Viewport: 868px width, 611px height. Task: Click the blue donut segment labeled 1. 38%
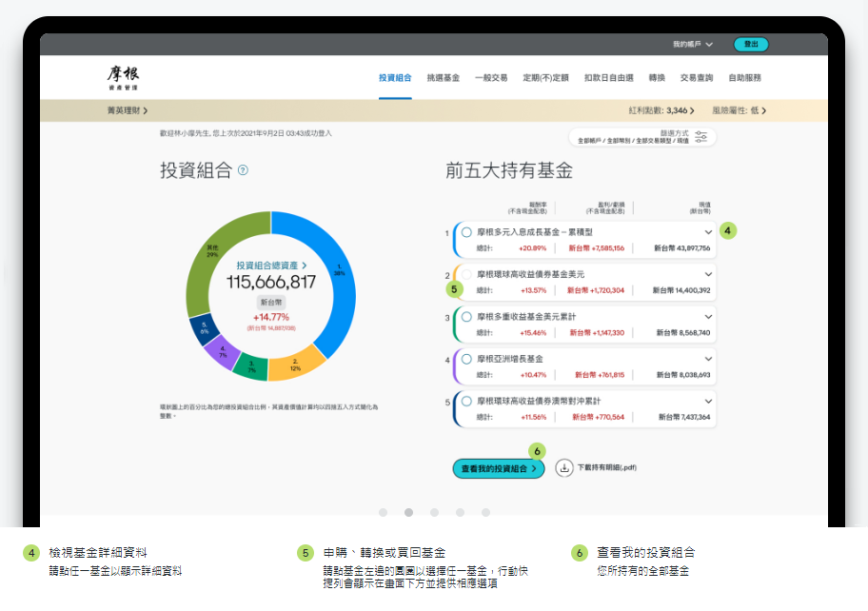339,270
